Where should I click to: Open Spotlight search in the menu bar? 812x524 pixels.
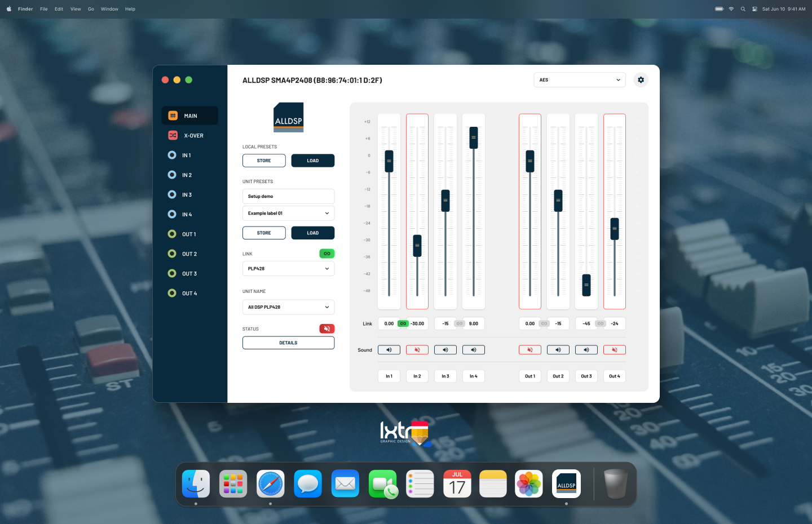[743, 9]
